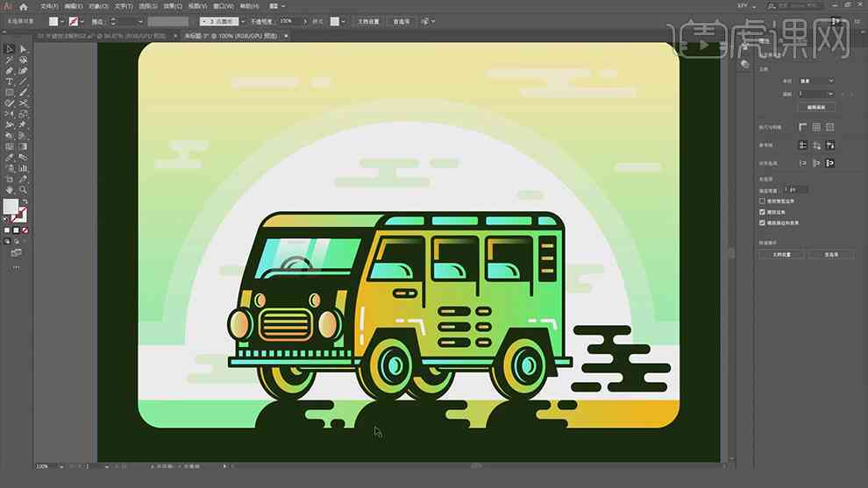
Task: Toggle show guides icon
Action: (802, 145)
